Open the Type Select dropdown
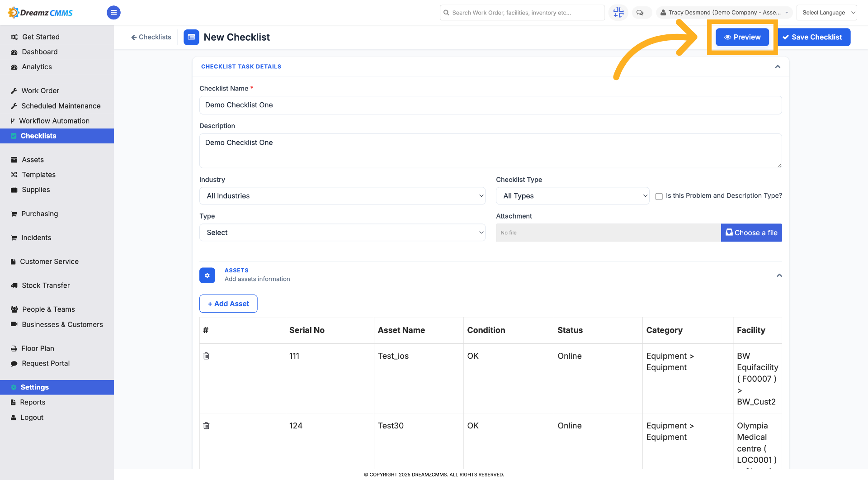The image size is (868, 480). 342,233
